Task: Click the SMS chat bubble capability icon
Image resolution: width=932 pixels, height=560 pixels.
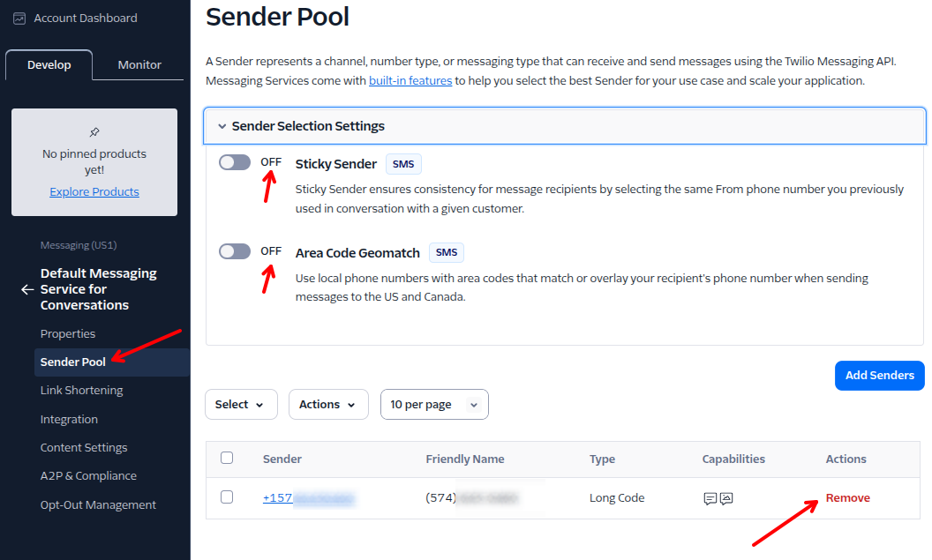Action: pyautogui.click(x=711, y=498)
